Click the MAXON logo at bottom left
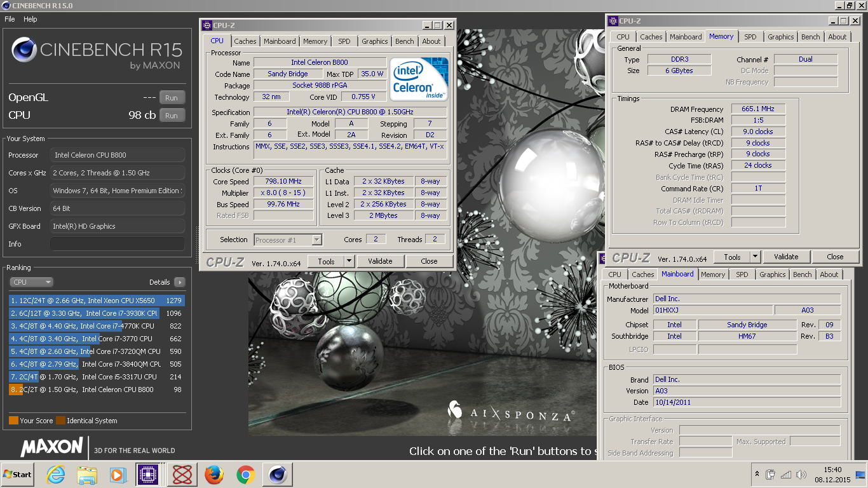The width and height of the screenshot is (868, 488). point(51,447)
